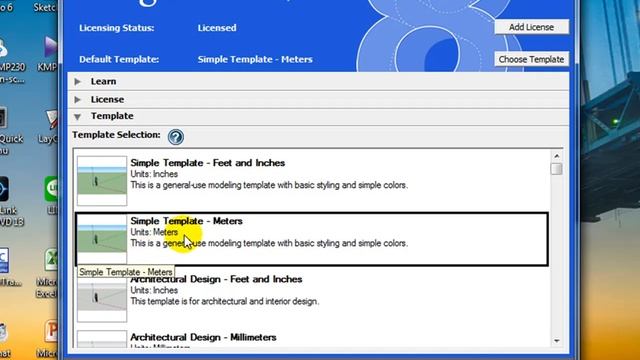The width and height of the screenshot is (640, 360).
Task: Expand the Learn section arrow
Action: (78, 82)
